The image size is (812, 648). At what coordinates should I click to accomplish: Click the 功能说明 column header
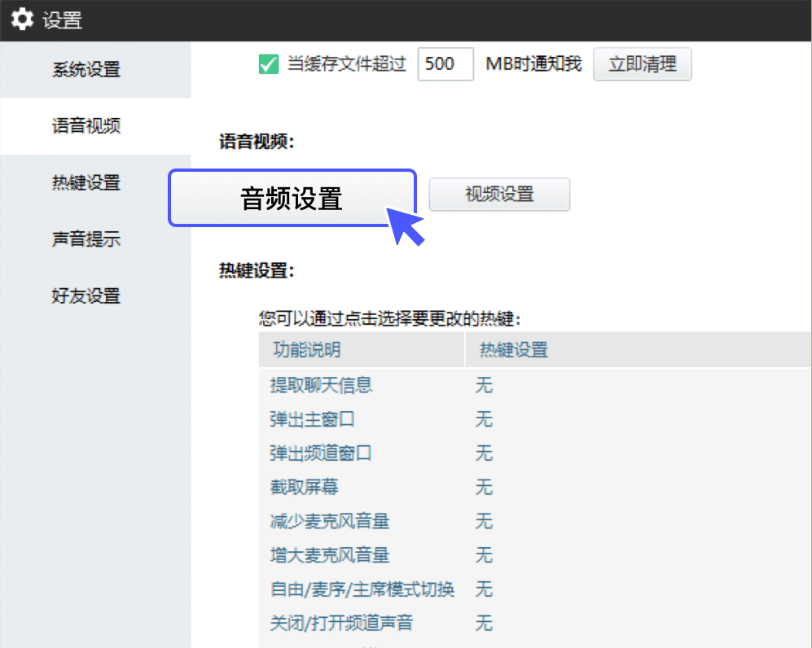pyautogui.click(x=306, y=350)
